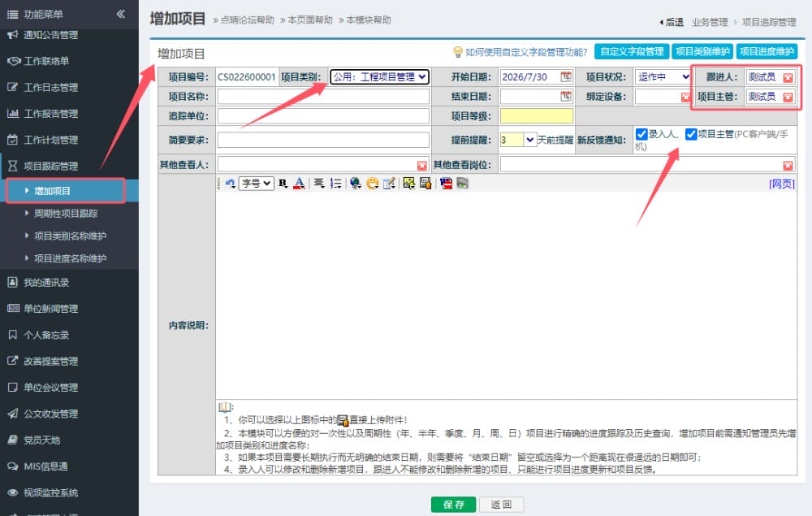Open 本页面帮助 link
This screenshot has width=812, height=516.
(309, 20)
